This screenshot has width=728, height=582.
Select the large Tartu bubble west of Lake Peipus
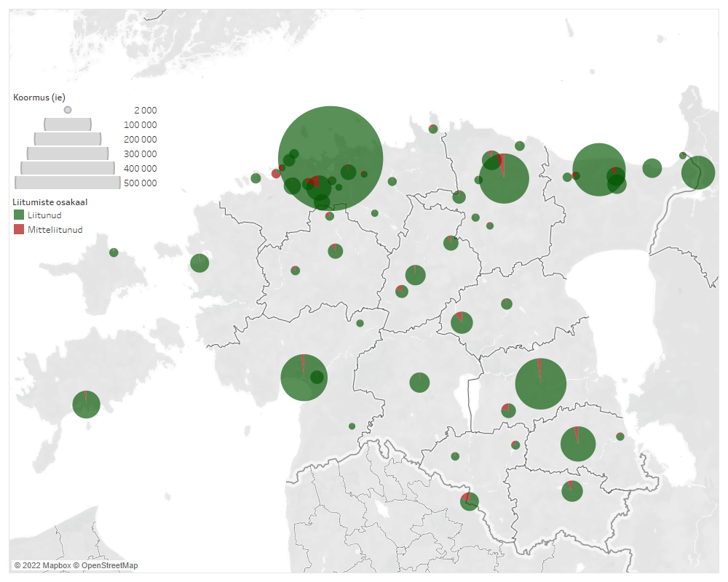tap(541, 383)
